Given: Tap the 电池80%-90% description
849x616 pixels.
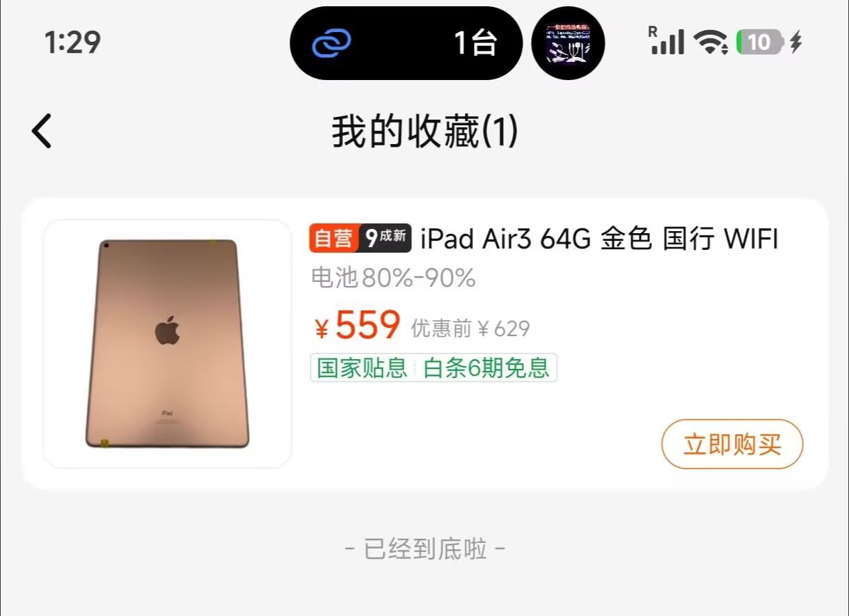Looking at the screenshot, I should (393, 278).
